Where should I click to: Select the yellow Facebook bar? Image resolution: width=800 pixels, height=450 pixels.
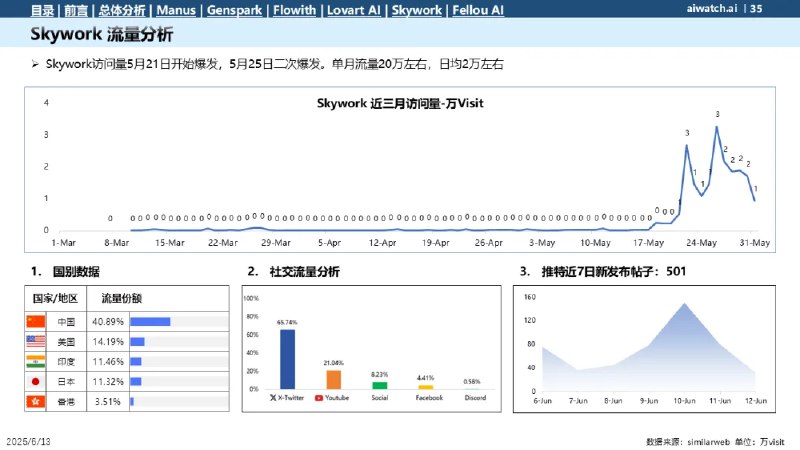(x=426, y=387)
